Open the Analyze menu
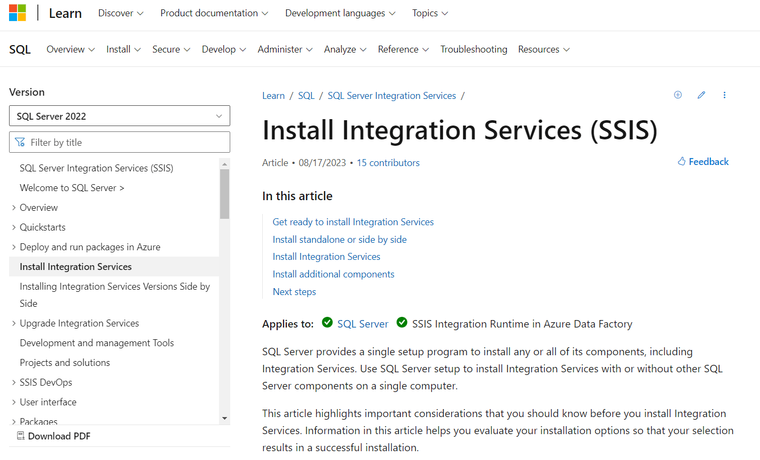The width and height of the screenshot is (760, 460). (345, 49)
